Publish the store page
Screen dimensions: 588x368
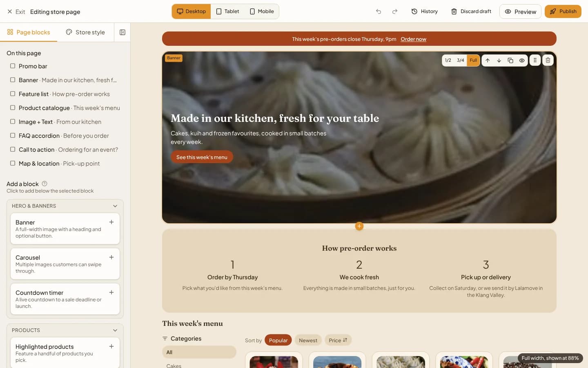point(563,11)
